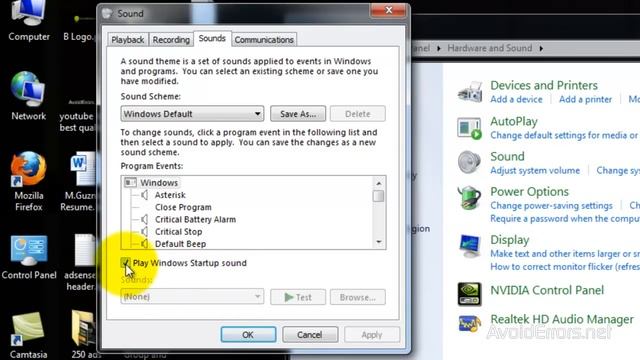Click the Cancel button

pyautogui.click(x=310, y=335)
